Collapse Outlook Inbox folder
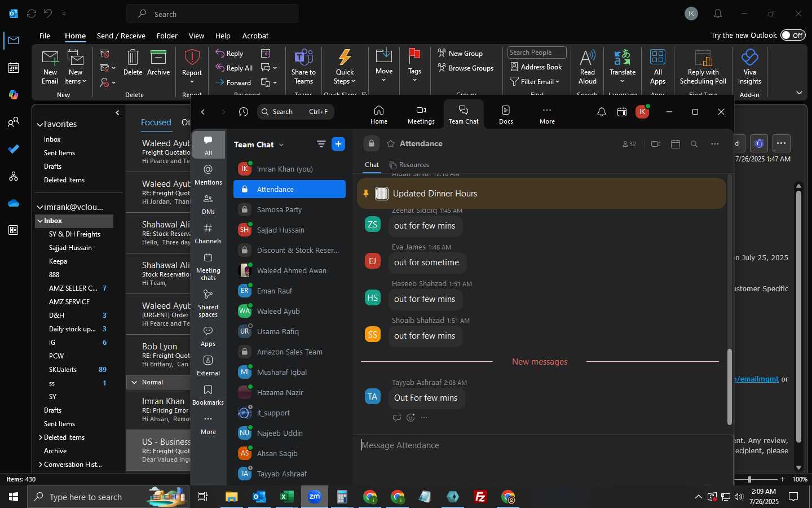This screenshot has width=812, height=508. (x=40, y=221)
